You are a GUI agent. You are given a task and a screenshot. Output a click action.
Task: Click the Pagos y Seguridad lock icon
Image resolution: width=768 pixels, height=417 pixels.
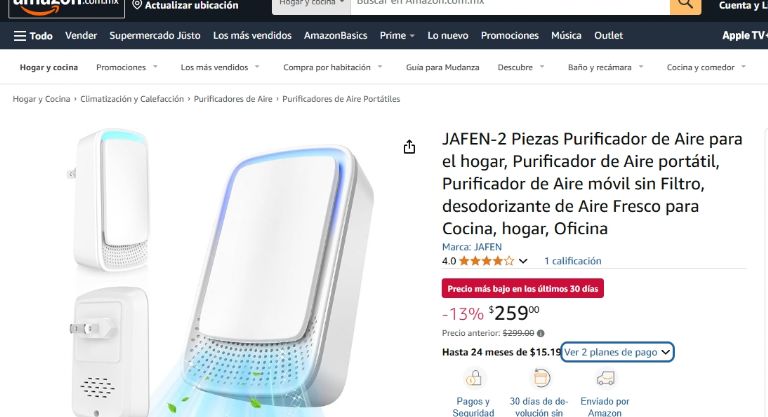click(x=473, y=378)
